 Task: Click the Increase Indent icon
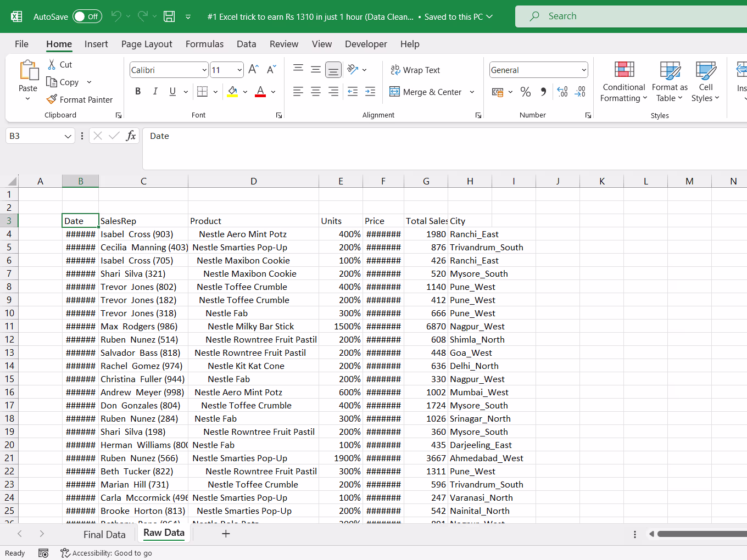point(370,92)
